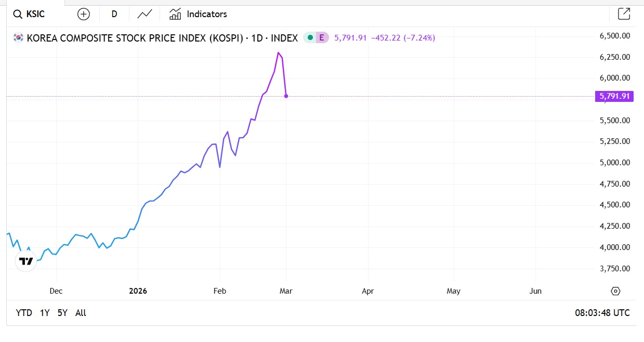Click the KSIC symbol search magnifier icon
This screenshot has width=644, height=342.
(x=17, y=14)
